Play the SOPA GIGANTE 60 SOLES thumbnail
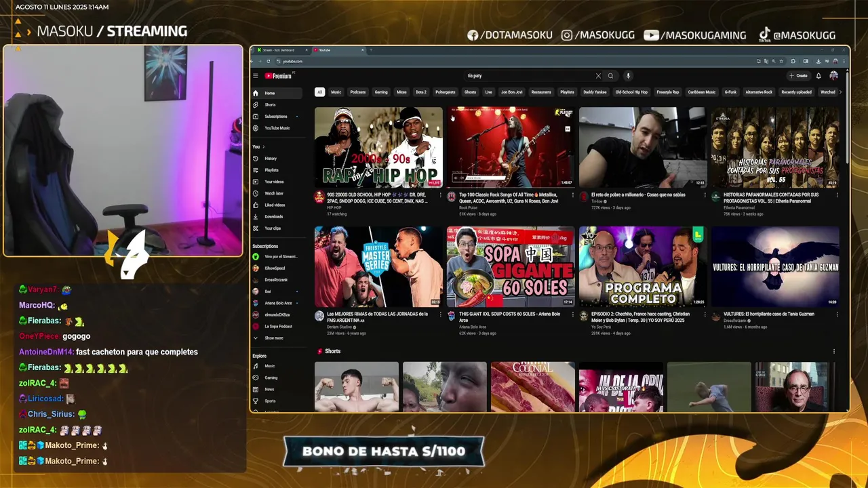This screenshot has height=488, width=868. point(511,266)
